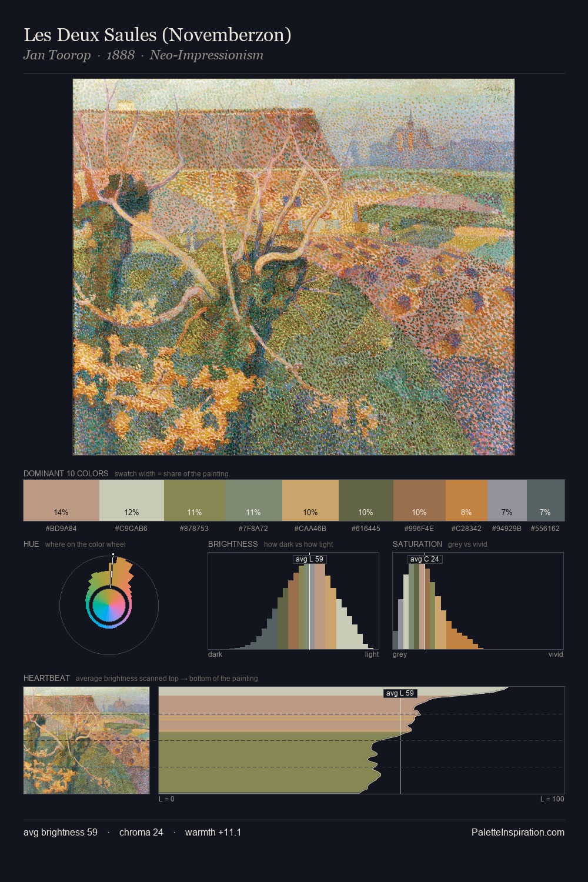Image resolution: width=588 pixels, height=882 pixels.
Task: Pick the #94929B grey-lilac swatch
Action: (507, 500)
